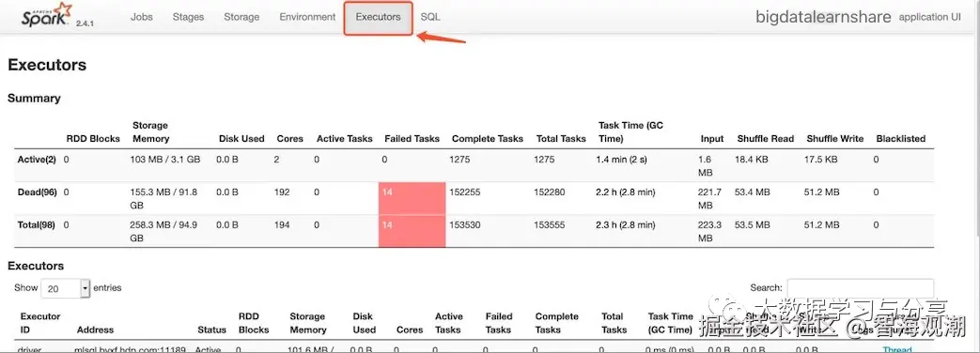Sort executors table by Cores column
This screenshot has height=353, width=980.
[x=410, y=330]
